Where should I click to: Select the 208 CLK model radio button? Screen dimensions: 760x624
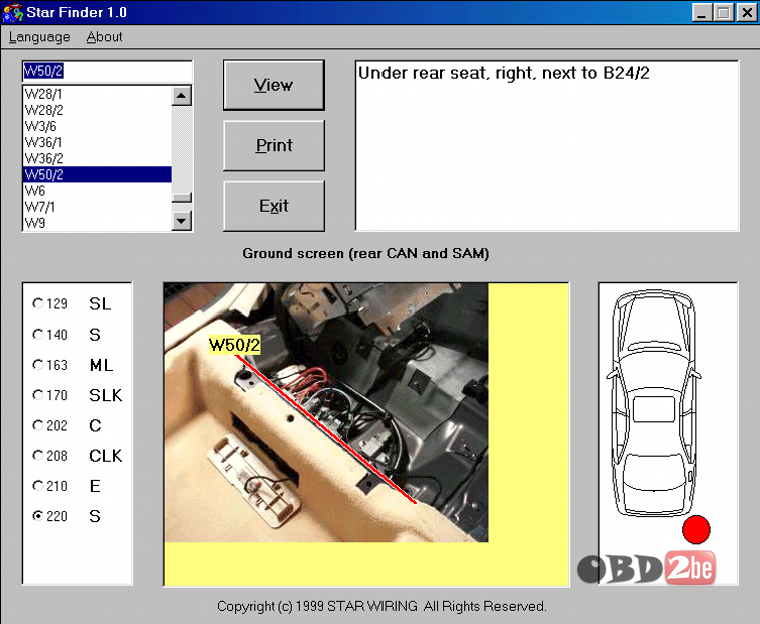coord(38,456)
